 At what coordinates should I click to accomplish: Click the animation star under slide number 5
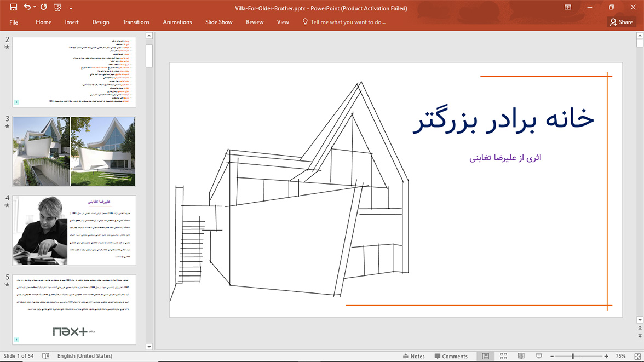7,284
